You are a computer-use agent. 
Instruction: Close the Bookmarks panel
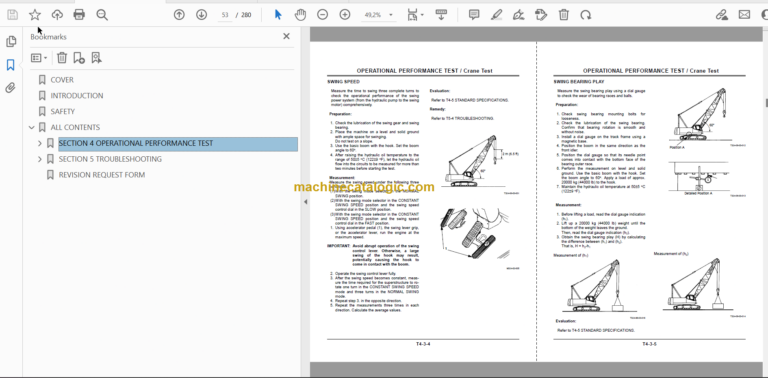pos(287,36)
